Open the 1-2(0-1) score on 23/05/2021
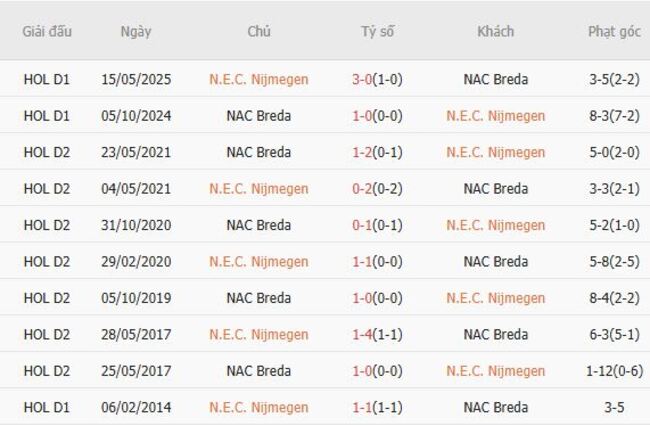 [x=378, y=152]
